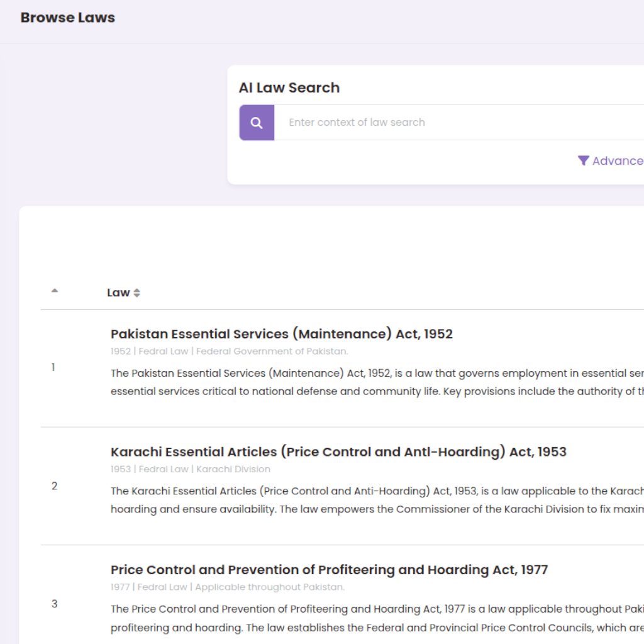Click the AI Law Search panel title

pyautogui.click(x=289, y=88)
